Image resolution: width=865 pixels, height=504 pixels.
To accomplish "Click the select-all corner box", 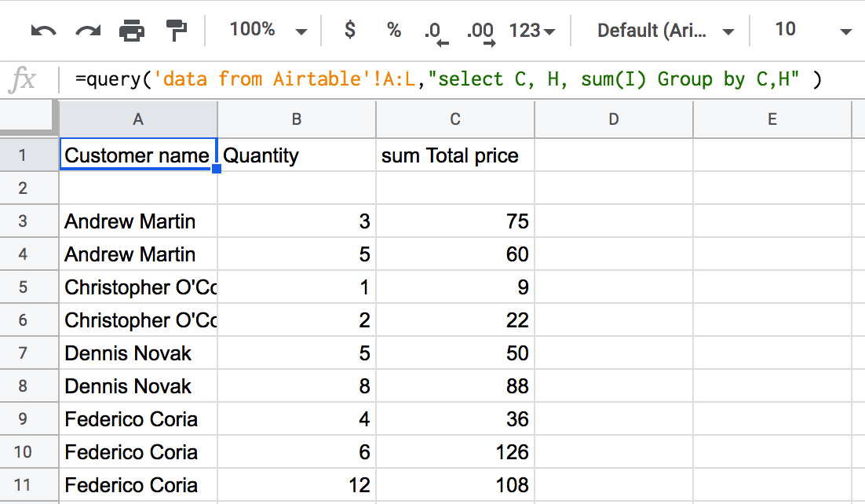I will (29, 118).
